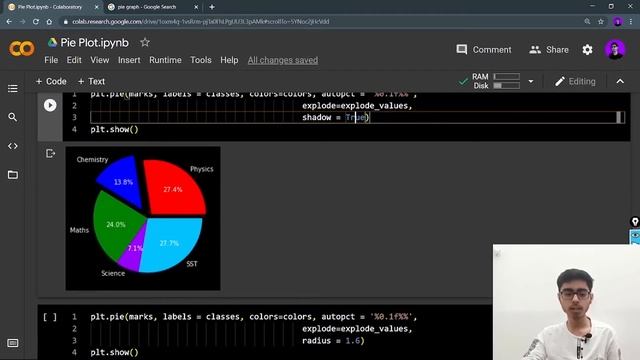Viewport: 640px width, 360px height.
Task: Go back in the browser
Action: click(9, 22)
